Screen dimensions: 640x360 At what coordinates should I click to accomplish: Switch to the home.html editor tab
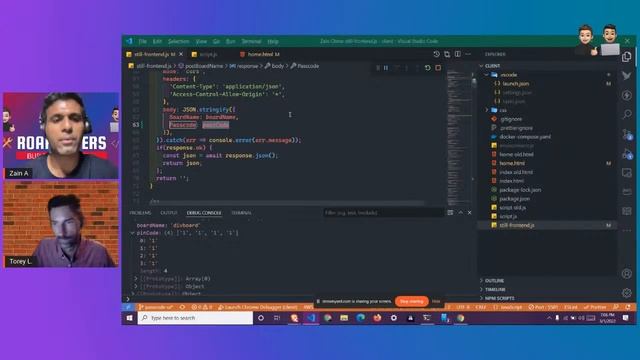pos(260,54)
